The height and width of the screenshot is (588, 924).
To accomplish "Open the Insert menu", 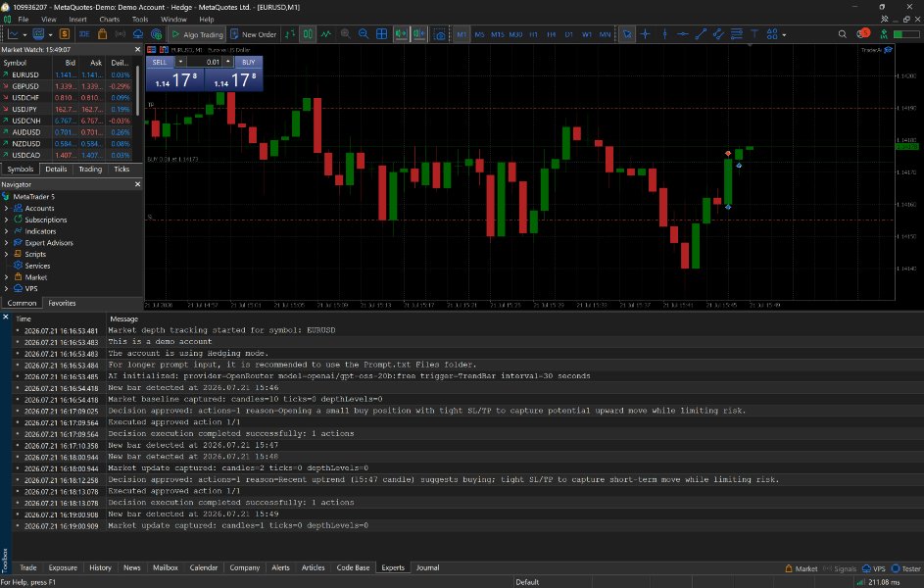I will tap(77, 19).
